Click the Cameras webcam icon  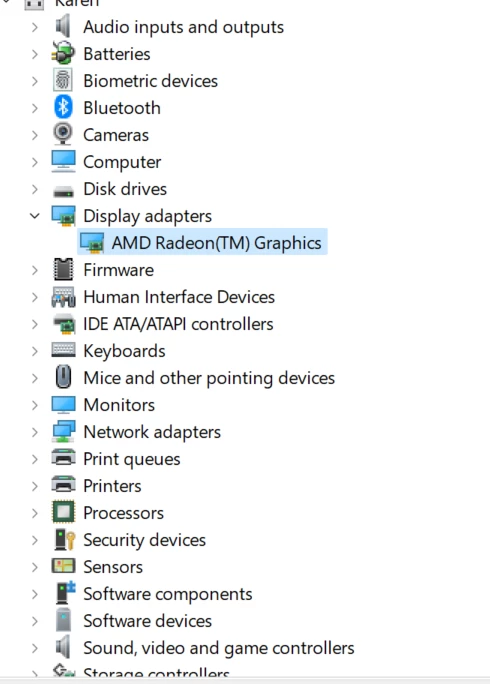(x=63, y=134)
